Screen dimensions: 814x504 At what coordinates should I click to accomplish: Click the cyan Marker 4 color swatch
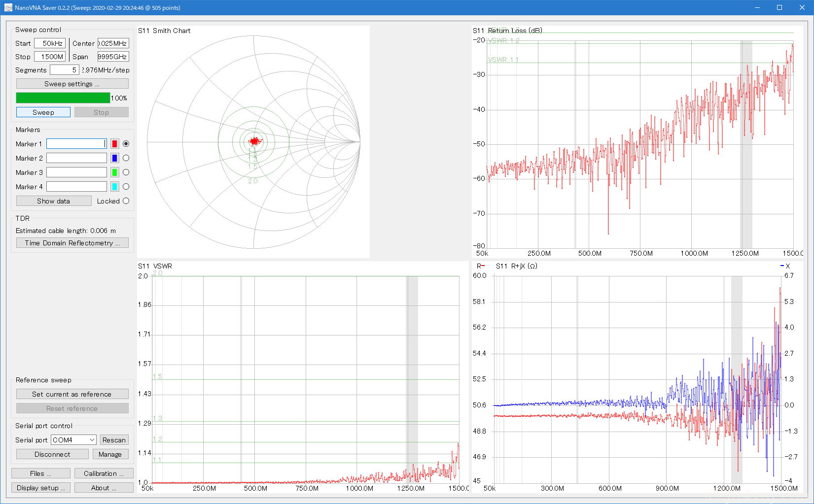tap(114, 187)
